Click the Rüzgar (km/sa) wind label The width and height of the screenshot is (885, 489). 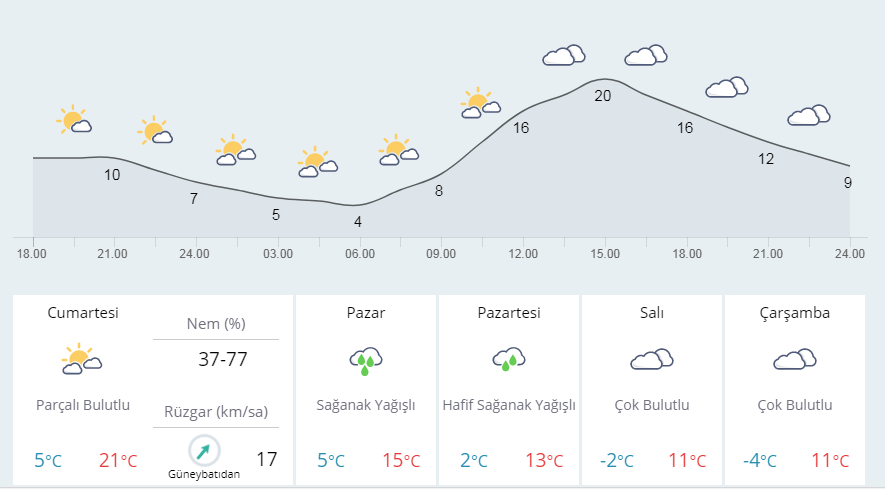(x=216, y=412)
